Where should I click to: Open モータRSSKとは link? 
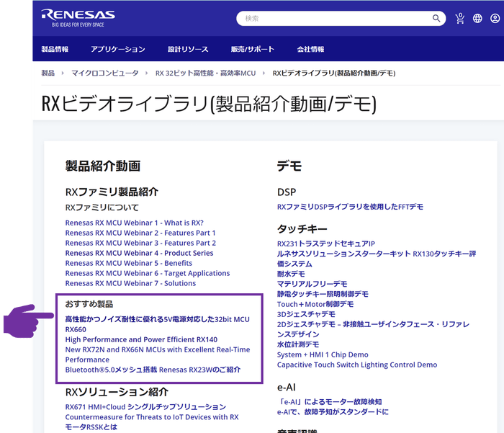click(x=91, y=427)
